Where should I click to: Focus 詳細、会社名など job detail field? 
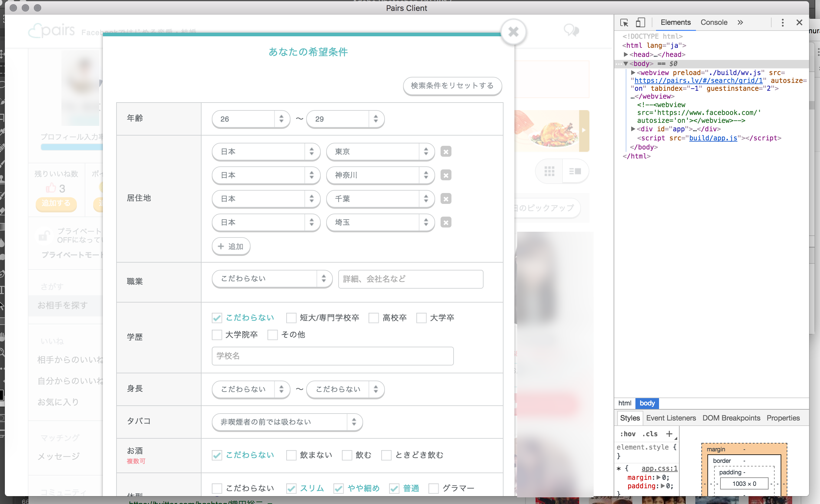[411, 279]
